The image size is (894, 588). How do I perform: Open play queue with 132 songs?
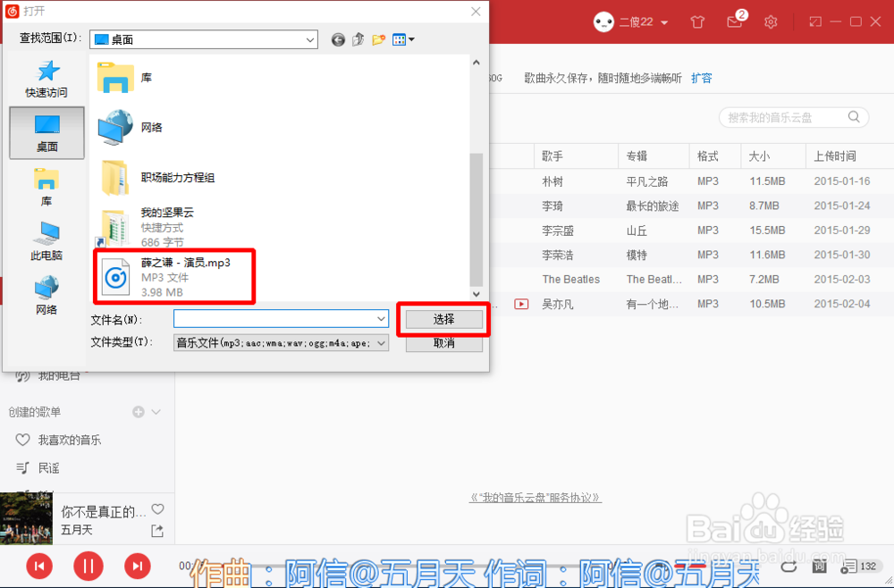point(859,566)
